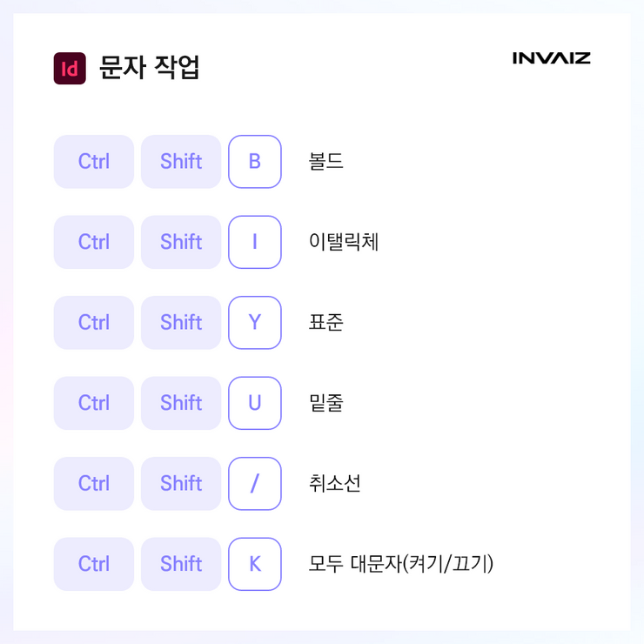Screen dimensions: 644x644
Task: Click the 모두 대문자(켜기/끄기) label
Action: point(401,564)
